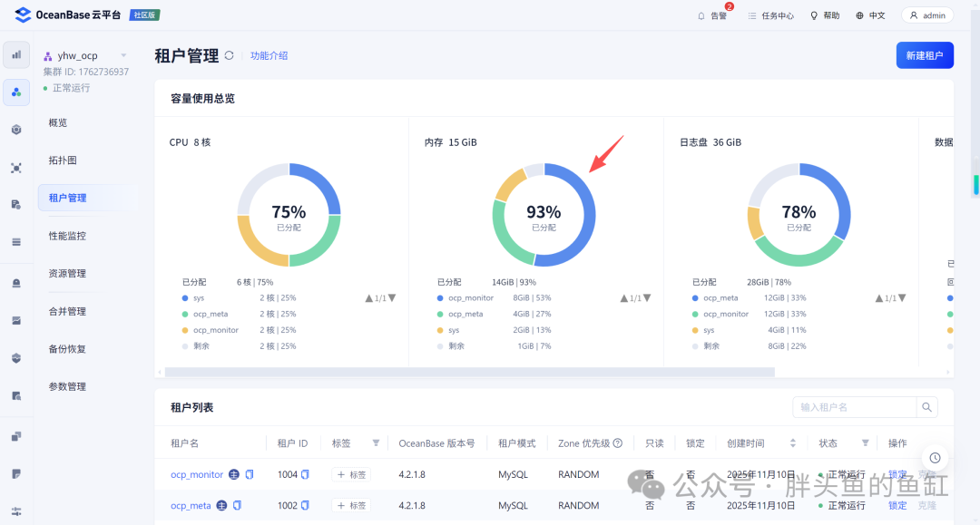The image size is (980, 525).
Task: Click the OceanBase logo icon
Action: (x=23, y=15)
